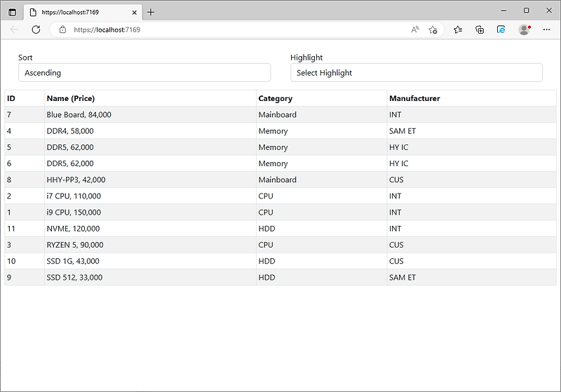Click the address bar URL field

236,29
